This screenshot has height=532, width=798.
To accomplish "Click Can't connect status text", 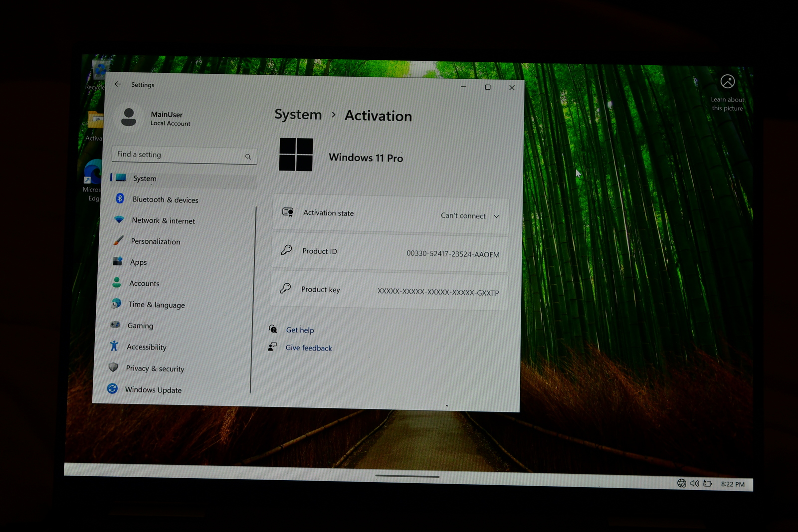I will coord(463,216).
